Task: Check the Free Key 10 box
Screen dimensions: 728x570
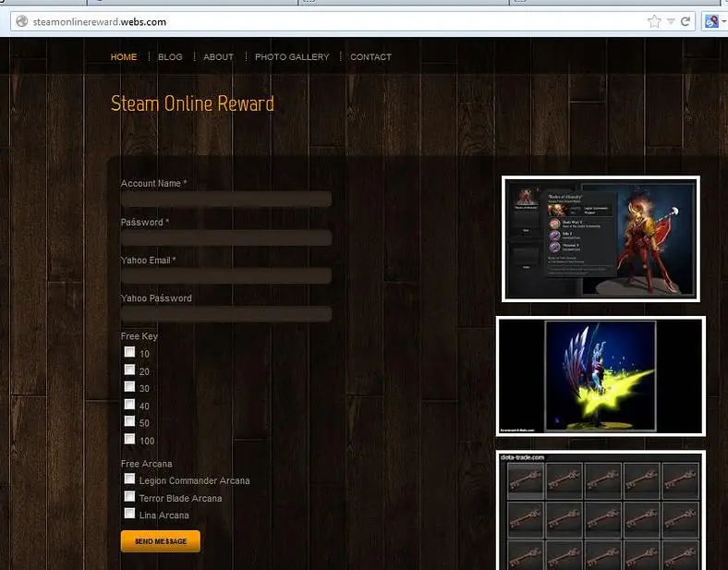Action: click(129, 352)
